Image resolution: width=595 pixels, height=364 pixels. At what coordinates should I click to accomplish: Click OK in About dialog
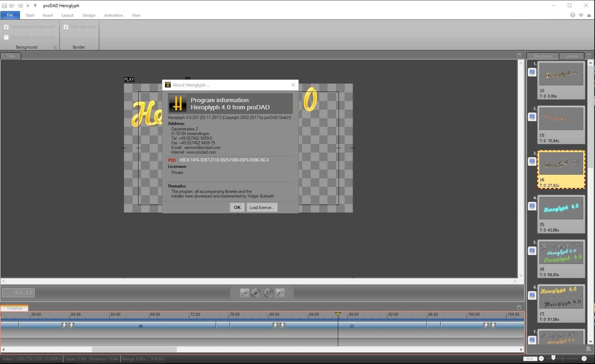[x=237, y=207]
